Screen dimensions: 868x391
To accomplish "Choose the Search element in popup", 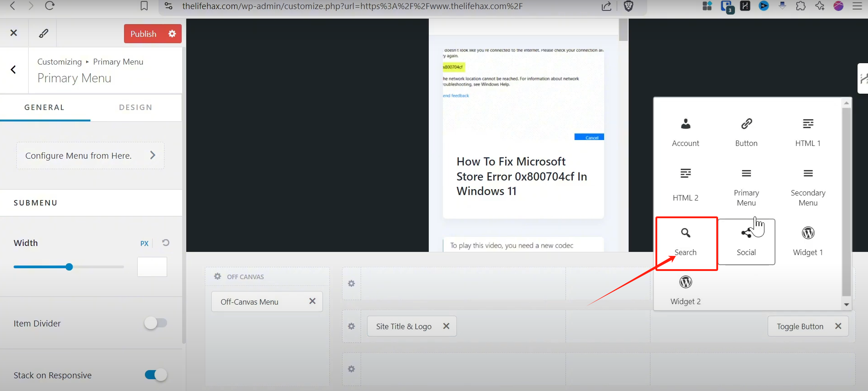I will pos(685,242).
